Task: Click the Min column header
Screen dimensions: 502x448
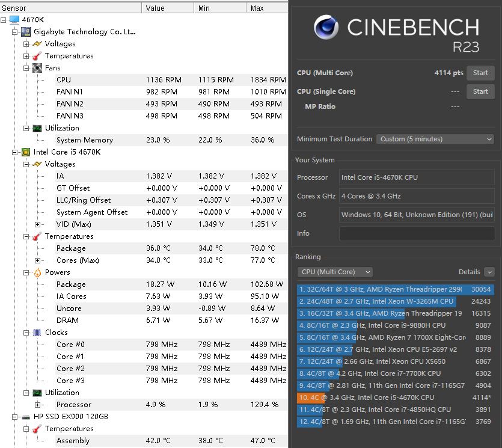Action: (220, 8)
